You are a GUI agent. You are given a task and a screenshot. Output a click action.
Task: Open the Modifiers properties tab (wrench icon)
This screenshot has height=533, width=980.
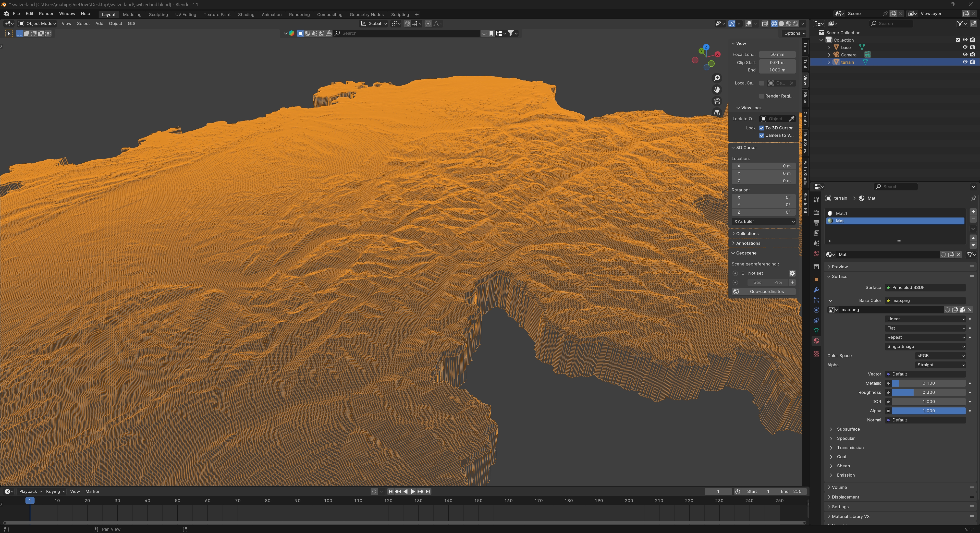click(816, 290)
